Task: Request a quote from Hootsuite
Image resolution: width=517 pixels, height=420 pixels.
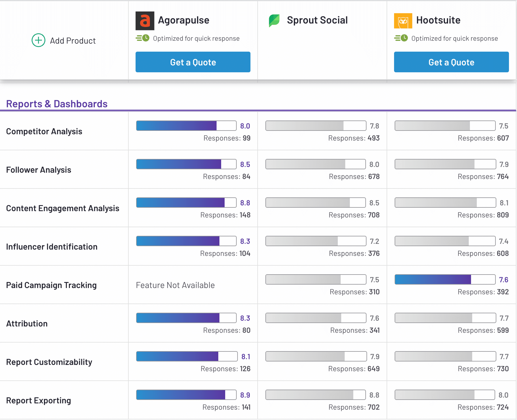Action: point(451,62)
